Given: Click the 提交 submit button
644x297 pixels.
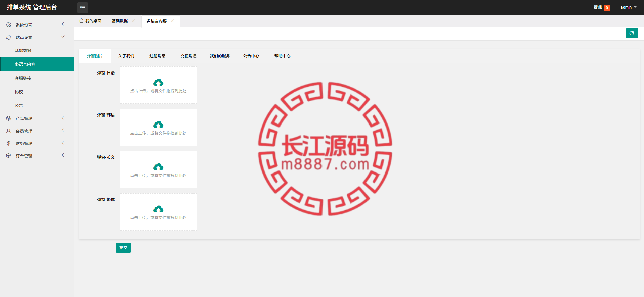Looking at the screenshot, I should pos(123,248).
